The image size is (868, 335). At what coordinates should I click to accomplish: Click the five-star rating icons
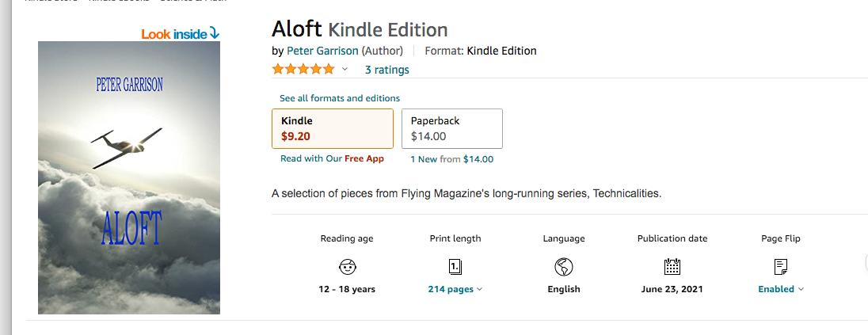point(303,70)
